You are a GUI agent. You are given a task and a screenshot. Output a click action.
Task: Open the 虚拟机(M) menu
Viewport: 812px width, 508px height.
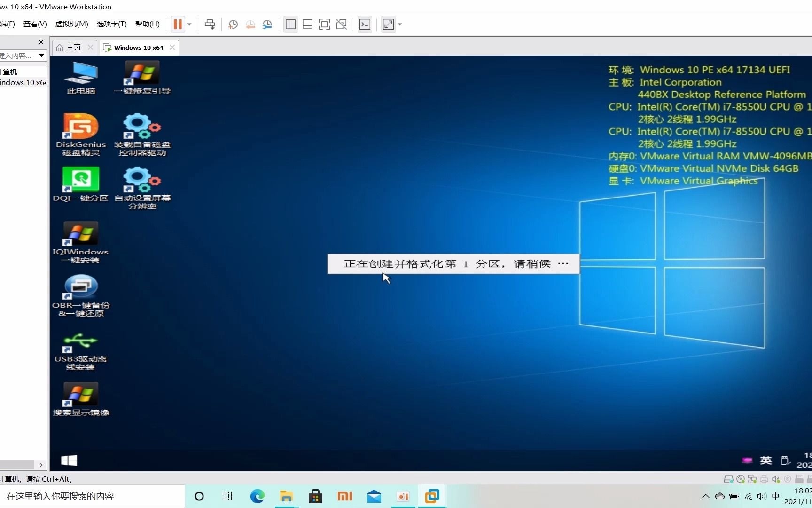(71, 24)
